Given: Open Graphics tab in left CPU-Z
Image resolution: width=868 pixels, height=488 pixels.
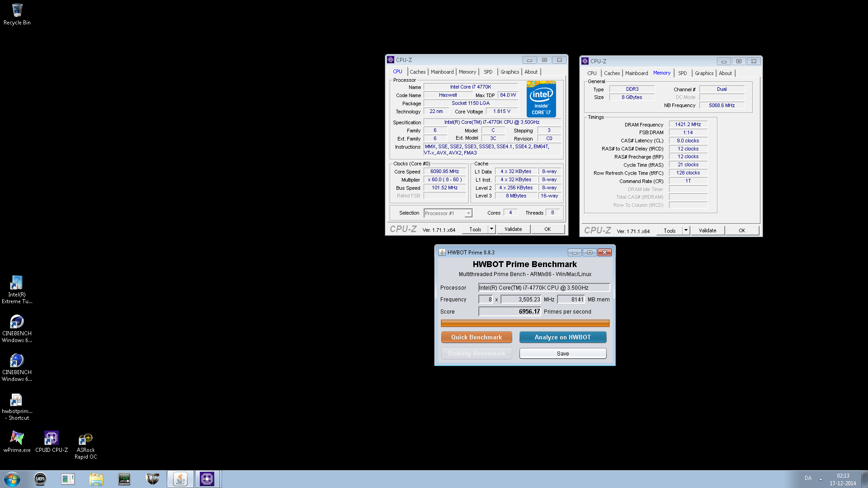Looking at the screenshot, I should (509, 72).
